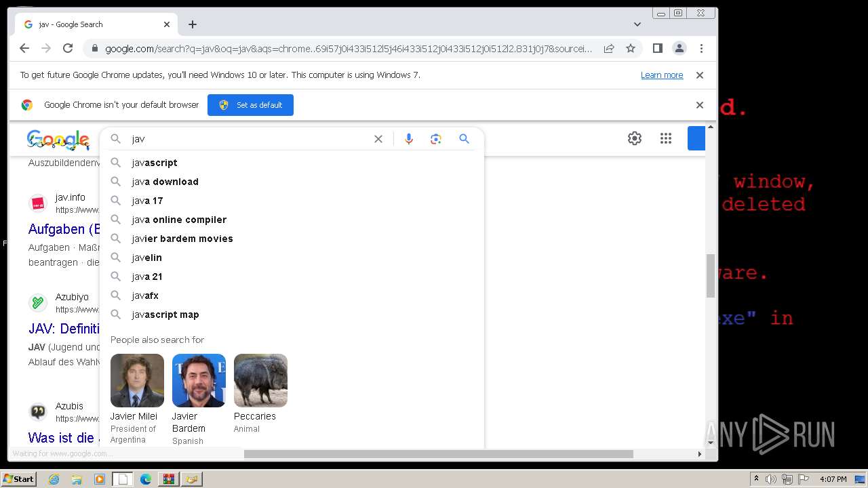The image size is (868, 488).
Task: Choose the 'javelin' suggestion
Action: point(292,258)
